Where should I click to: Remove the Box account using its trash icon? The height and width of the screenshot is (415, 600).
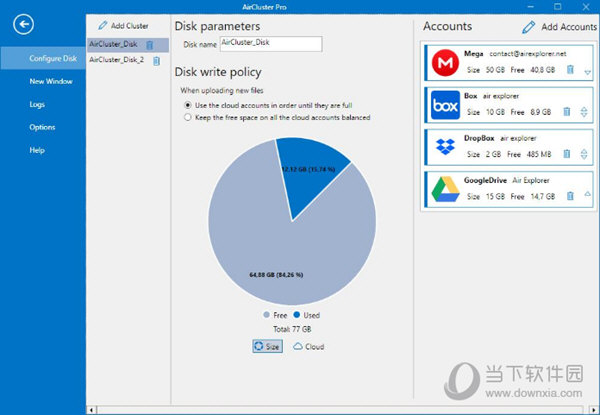tap(567, 112)
